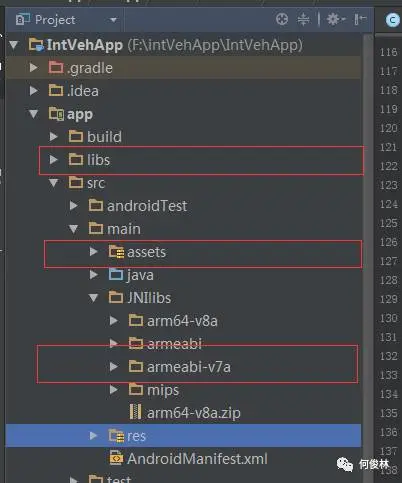This screenshot has height=483, width=402.
Task: Click the AndroidManifest.xml file icon
Action: tap(116, 458)
